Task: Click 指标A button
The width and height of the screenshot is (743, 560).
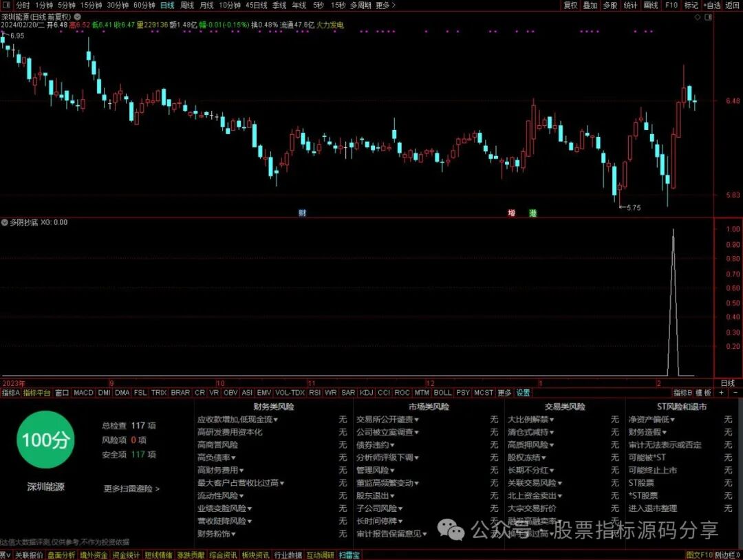Action: pyautogui.click(x=11, y=393)
